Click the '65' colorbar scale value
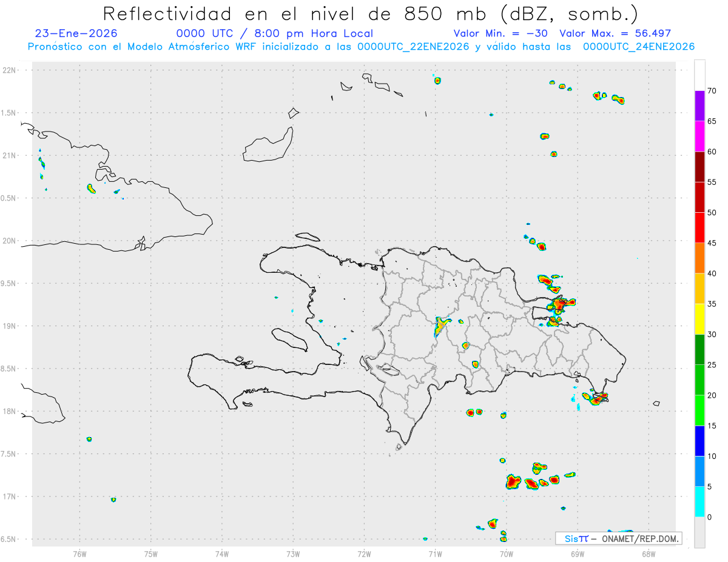 click(712, 121)
